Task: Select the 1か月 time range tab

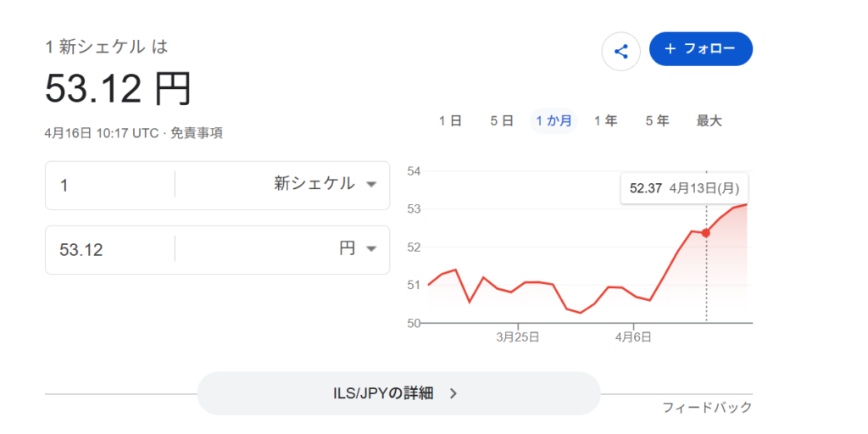Action: 554,121
